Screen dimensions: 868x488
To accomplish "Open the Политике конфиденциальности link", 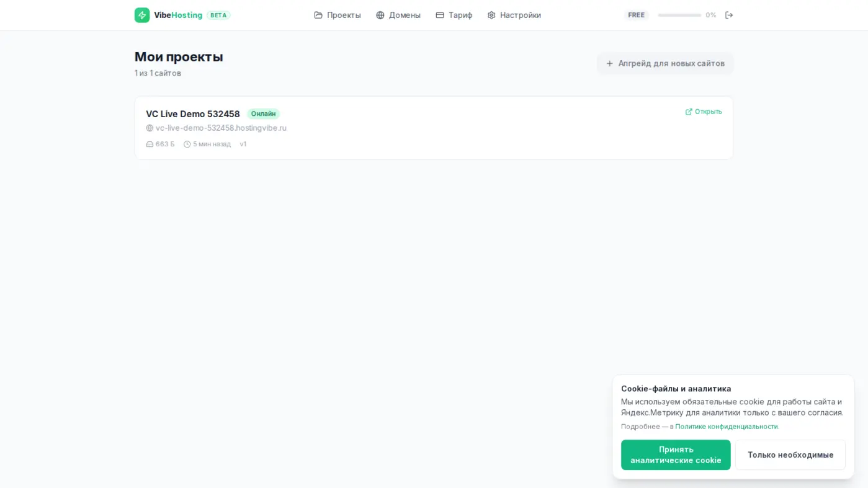I will 727,427.
